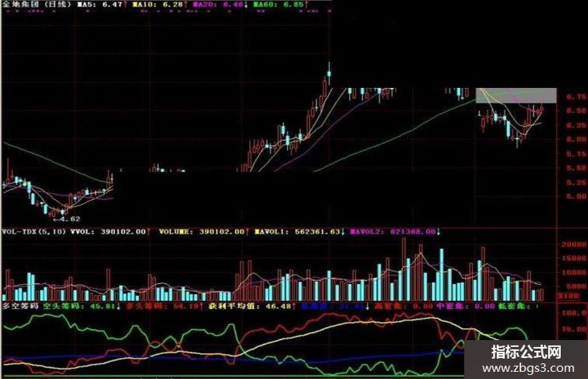Click the 多空筹码 indicator name

tap(21, 306)
